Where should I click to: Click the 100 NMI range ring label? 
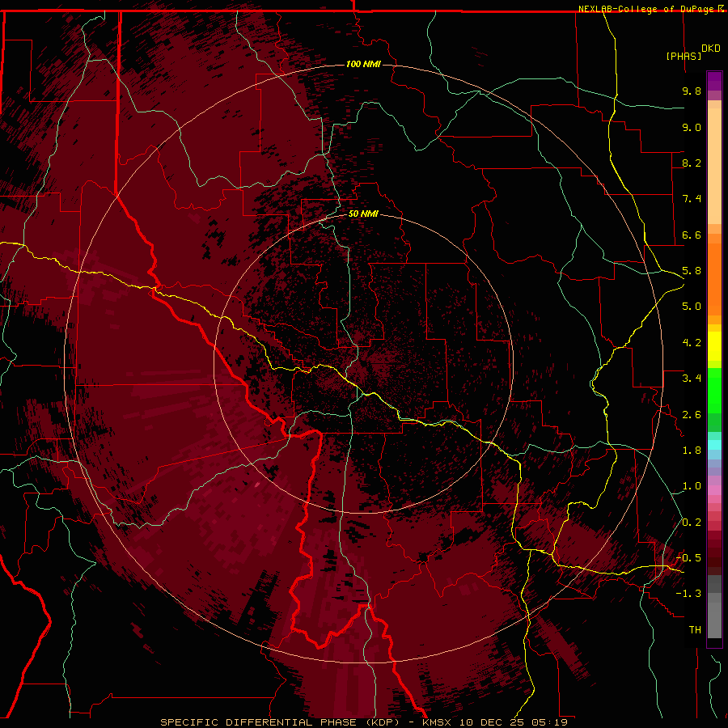coord(363,64)
